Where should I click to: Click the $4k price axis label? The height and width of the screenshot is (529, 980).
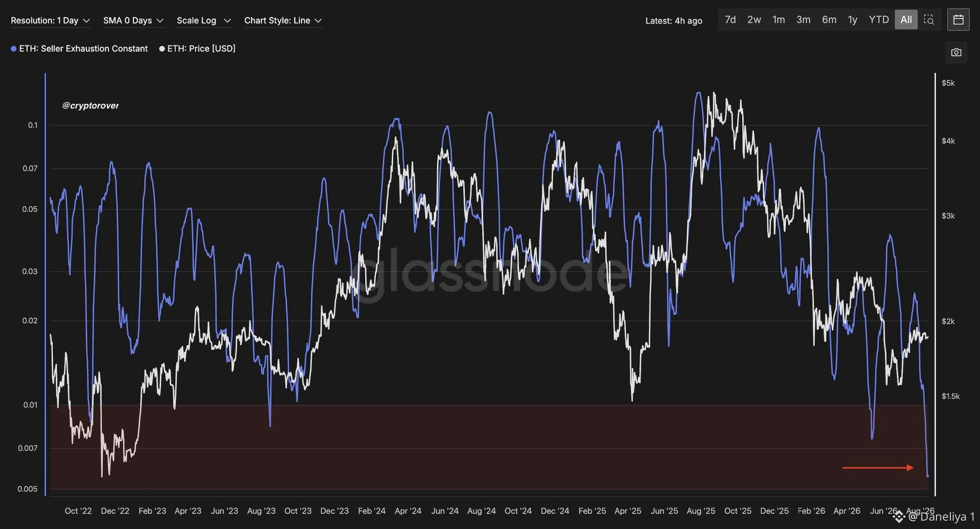click(x=948, y=141)
